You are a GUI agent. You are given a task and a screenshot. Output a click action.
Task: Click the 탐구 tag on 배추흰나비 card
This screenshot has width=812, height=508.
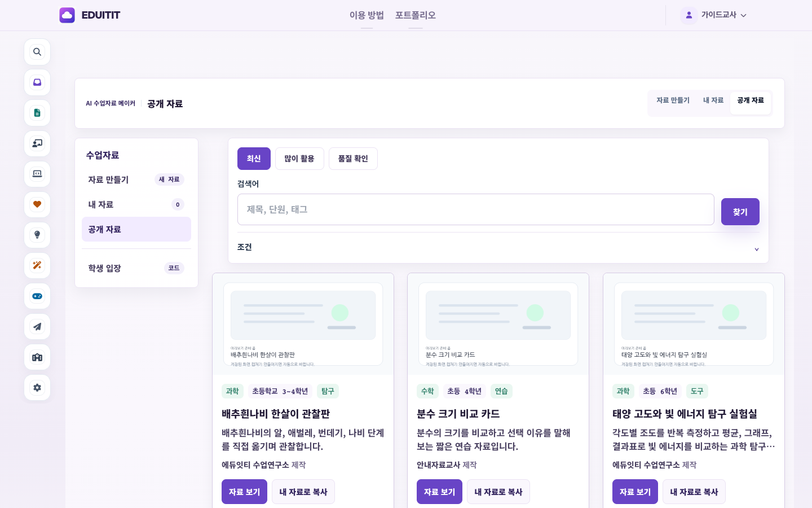pyautogui.click(x=328, y=391)
